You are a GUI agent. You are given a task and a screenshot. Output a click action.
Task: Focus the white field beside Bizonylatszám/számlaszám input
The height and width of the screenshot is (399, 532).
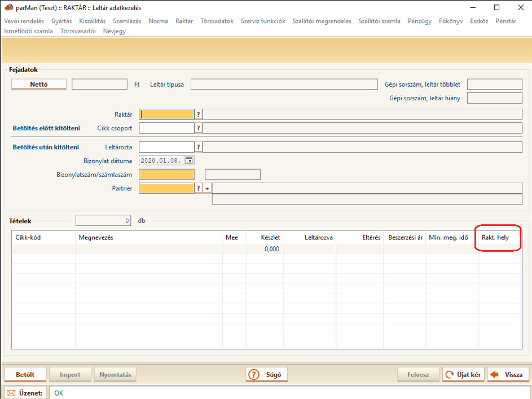[x=233, y=175]
